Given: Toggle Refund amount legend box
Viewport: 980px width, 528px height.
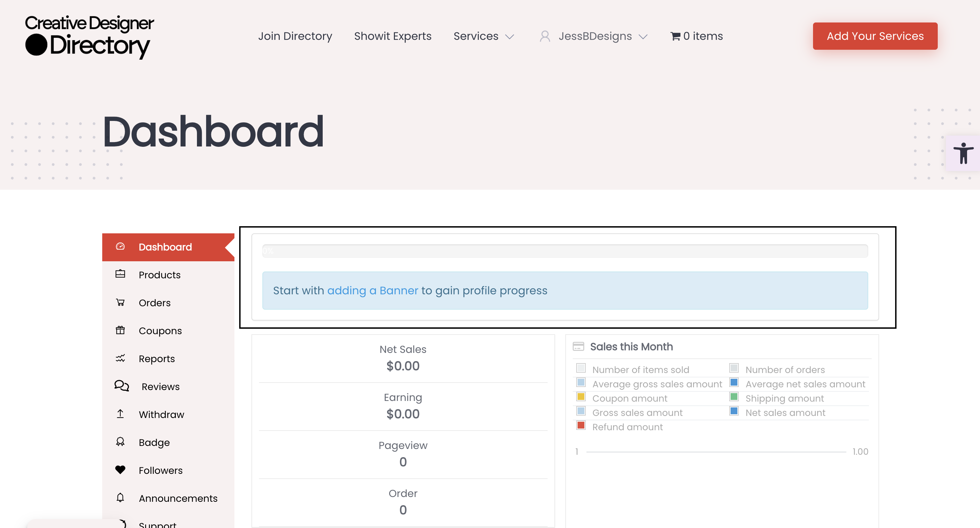Looking at the screenshot, I should [581, 425].
